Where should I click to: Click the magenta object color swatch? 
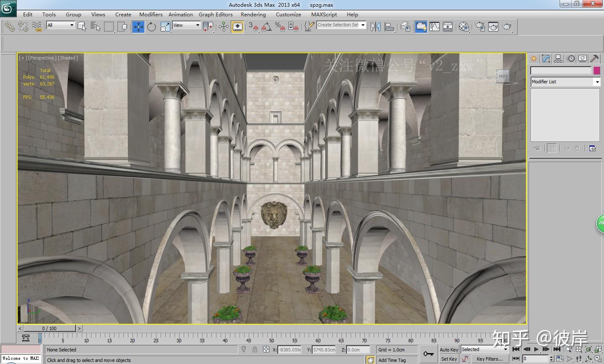pos(596,70)
